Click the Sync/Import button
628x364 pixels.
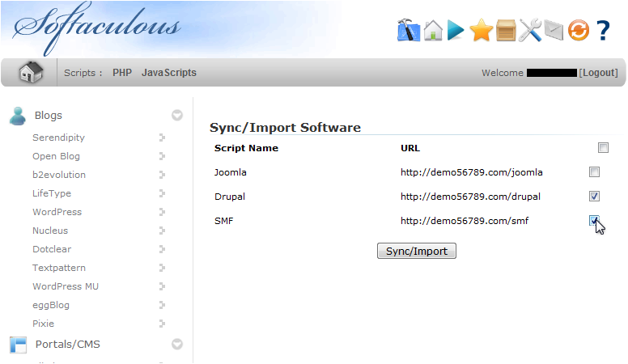[417, 251]
